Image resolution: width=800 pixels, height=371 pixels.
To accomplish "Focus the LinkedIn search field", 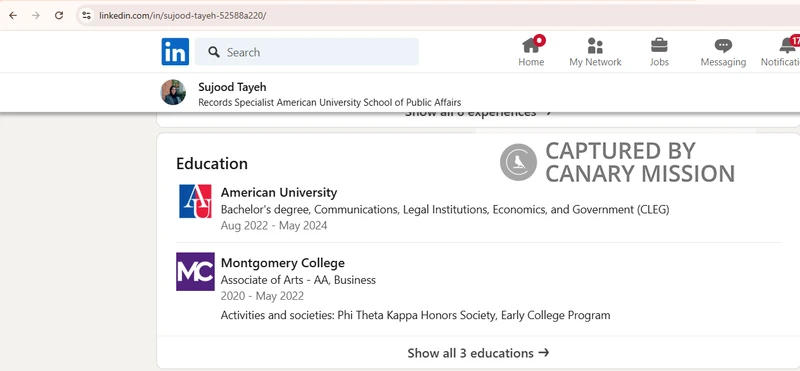I will pos(307,52).
